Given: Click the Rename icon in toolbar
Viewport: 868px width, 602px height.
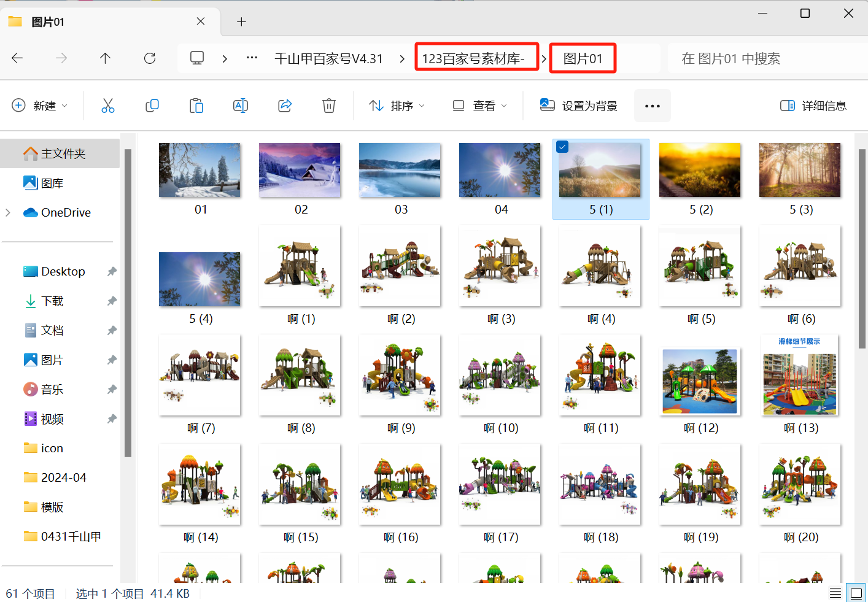Looking at the screenshot, I should tap(241, 106).
